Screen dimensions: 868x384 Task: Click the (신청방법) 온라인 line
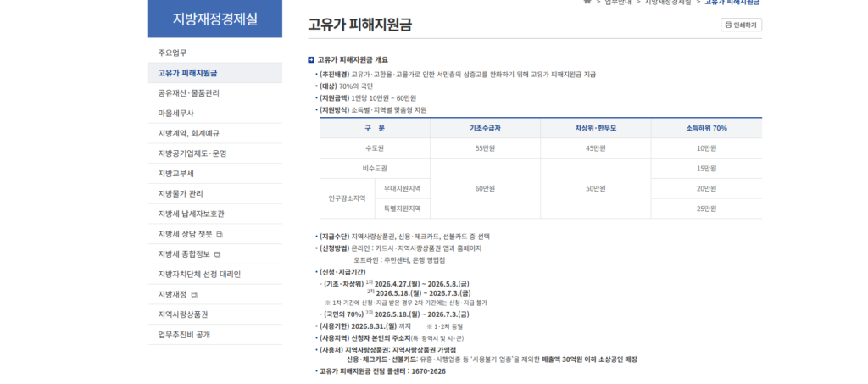point(400,248)
